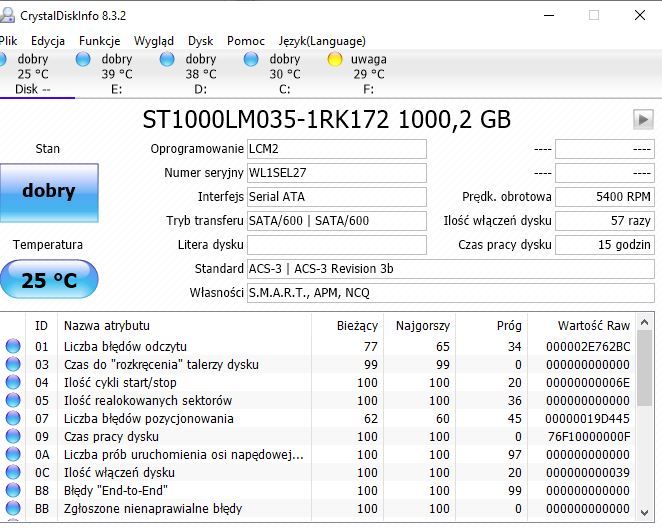This screenshot has width=662, height=528.
Task: Click the scrollbar up arrow in attribute list
Action: 644,322
